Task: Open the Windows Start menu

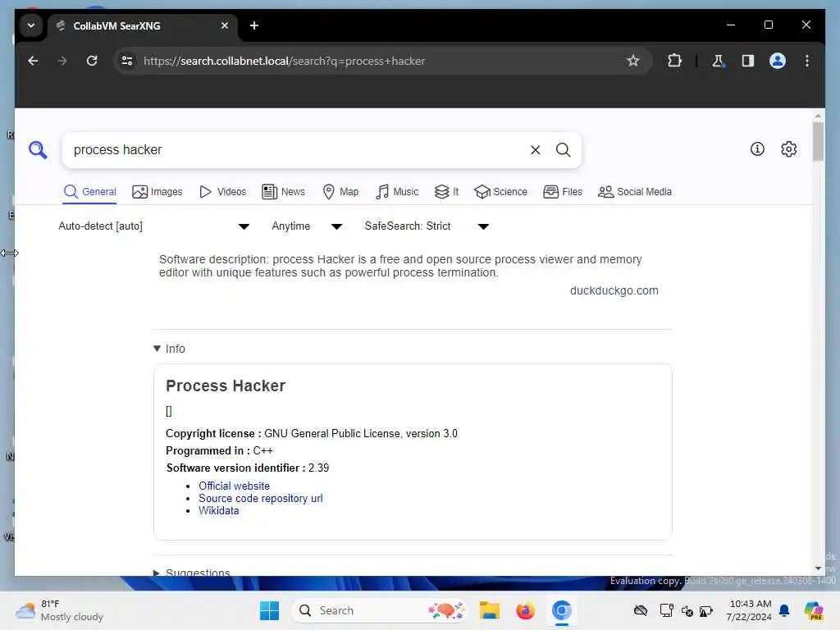Action: 269,610
